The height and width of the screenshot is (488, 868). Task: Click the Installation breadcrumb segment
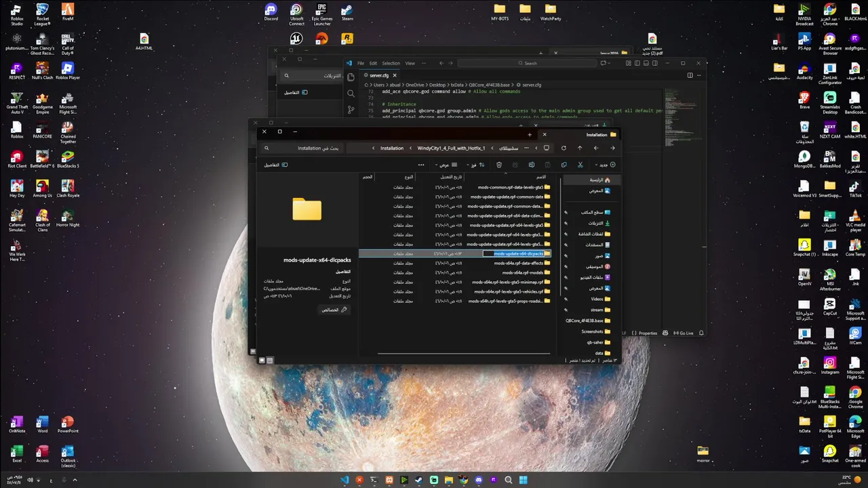pos(392,148)
